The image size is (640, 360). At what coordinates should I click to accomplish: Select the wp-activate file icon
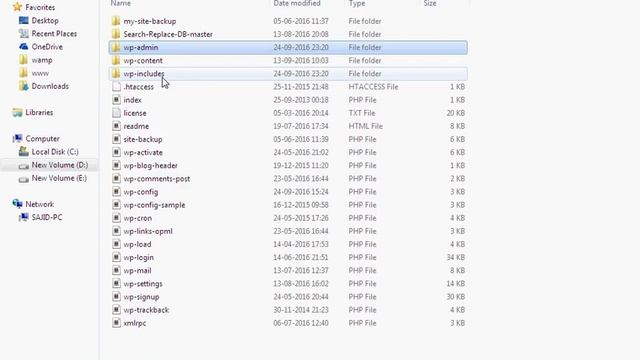(x=116, y=152)
